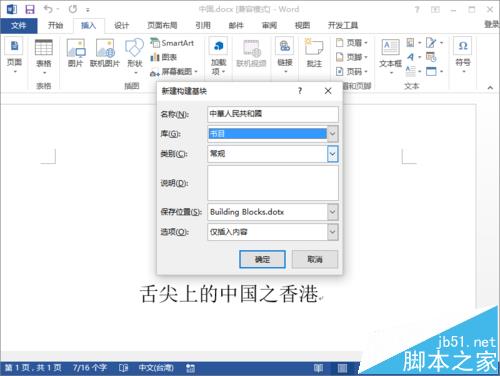Viewport: 500px width, 376px height.
Task: Undo the last action
Action: pos(48,9)
